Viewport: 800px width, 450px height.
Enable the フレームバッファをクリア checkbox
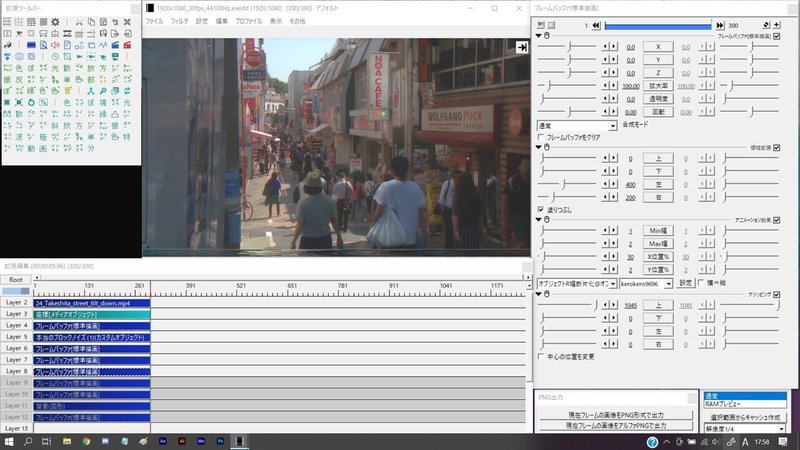click(541, 137)
